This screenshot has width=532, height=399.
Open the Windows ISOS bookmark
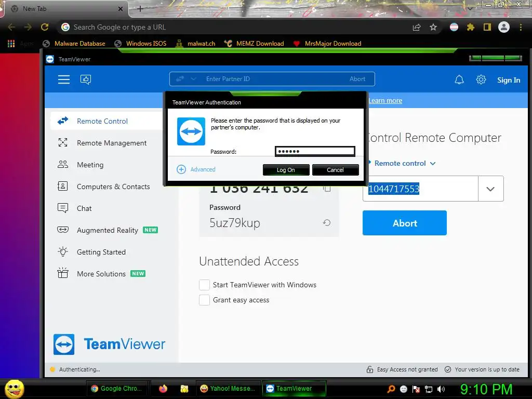click(140, 44)
